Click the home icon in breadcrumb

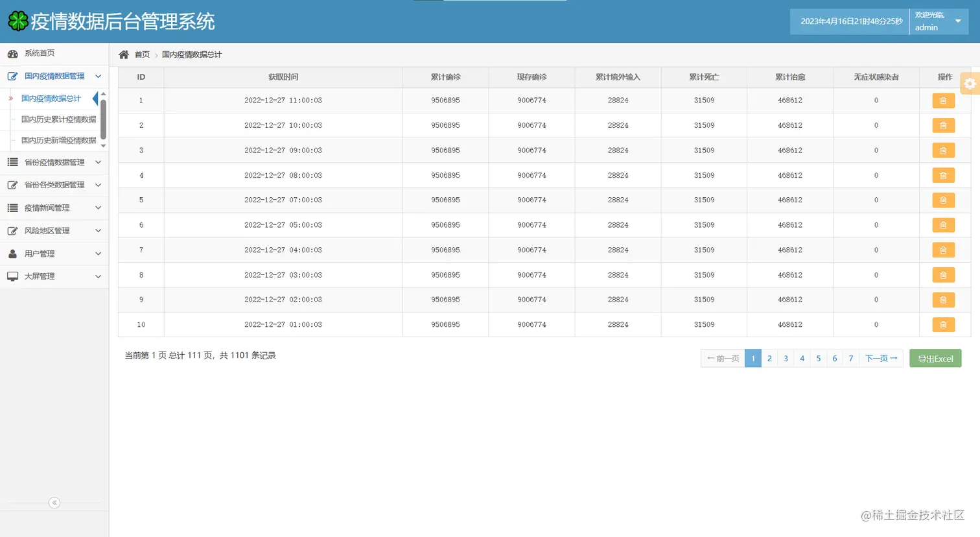coord(124,54)
